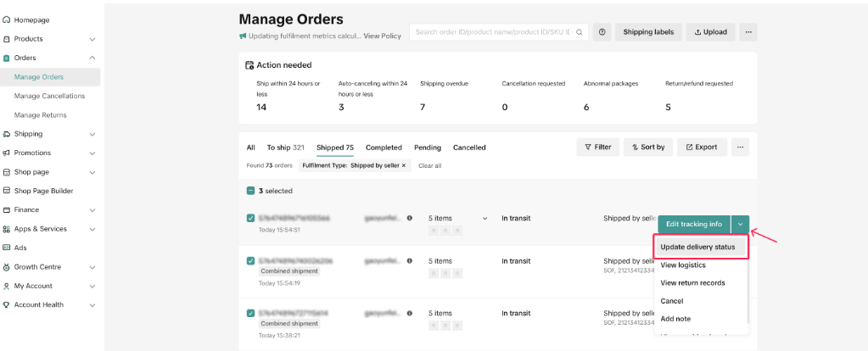Click the help question mark icon
The width and height of the screenshot is (868, 351).
pos(602,32)
